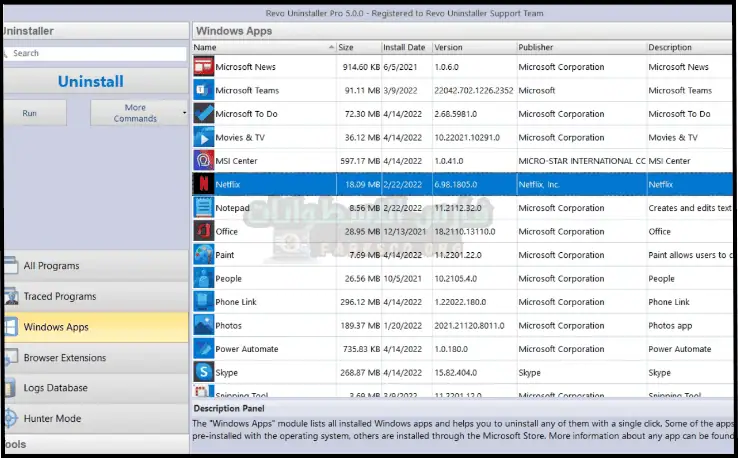This screenshot has width=738, height=458.
Task: Select the Microsoft Teams icon
Action: coord(203,90)
